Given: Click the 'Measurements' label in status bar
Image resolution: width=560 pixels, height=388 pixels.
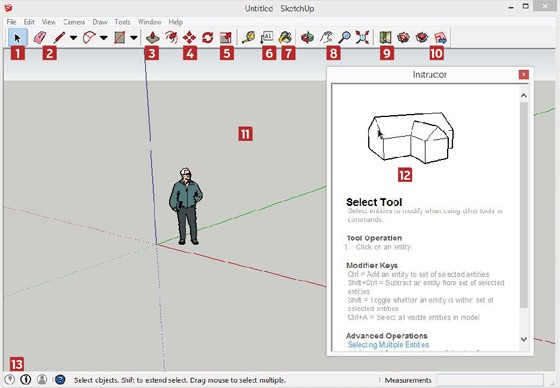Looking at the screenshot, I should (x=408, y=380).
